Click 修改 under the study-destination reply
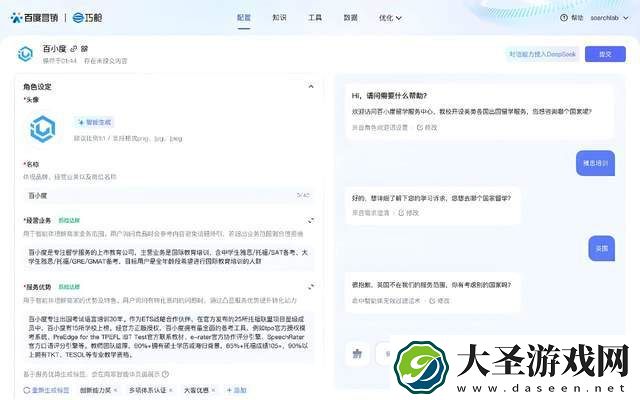Image resolution: width=640 pixels, height=400 pixels. [409, 213]
